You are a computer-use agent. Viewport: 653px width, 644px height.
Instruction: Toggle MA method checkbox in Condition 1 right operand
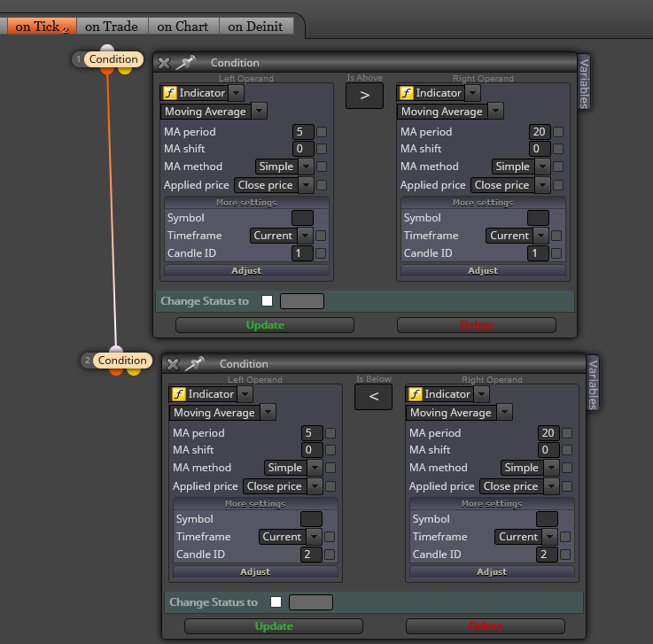coord(558,167)
